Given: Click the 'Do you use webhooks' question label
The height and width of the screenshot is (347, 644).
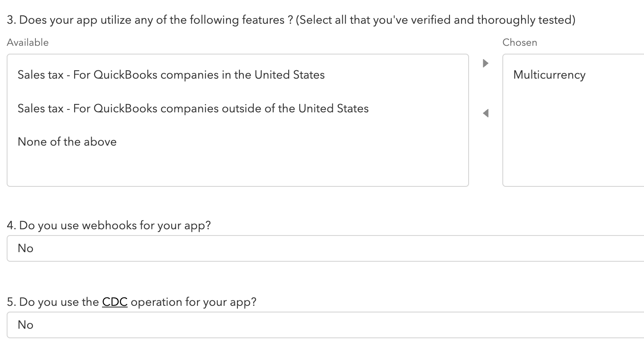Looking at the screenshot, I should pyautogui.click(x=109, y=226).
